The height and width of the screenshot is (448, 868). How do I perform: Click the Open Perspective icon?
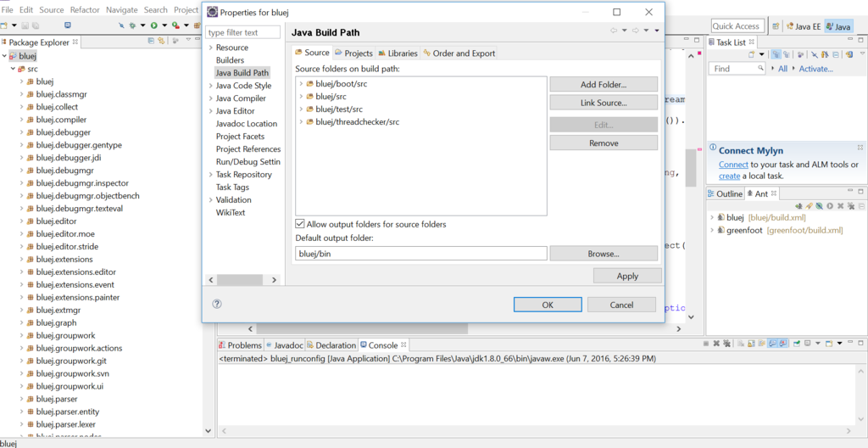point(776,26)
